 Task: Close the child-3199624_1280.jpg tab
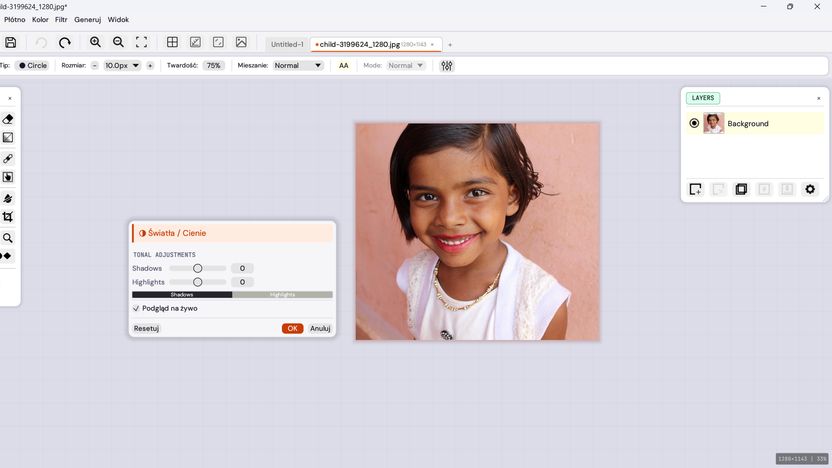click(432, 45)
